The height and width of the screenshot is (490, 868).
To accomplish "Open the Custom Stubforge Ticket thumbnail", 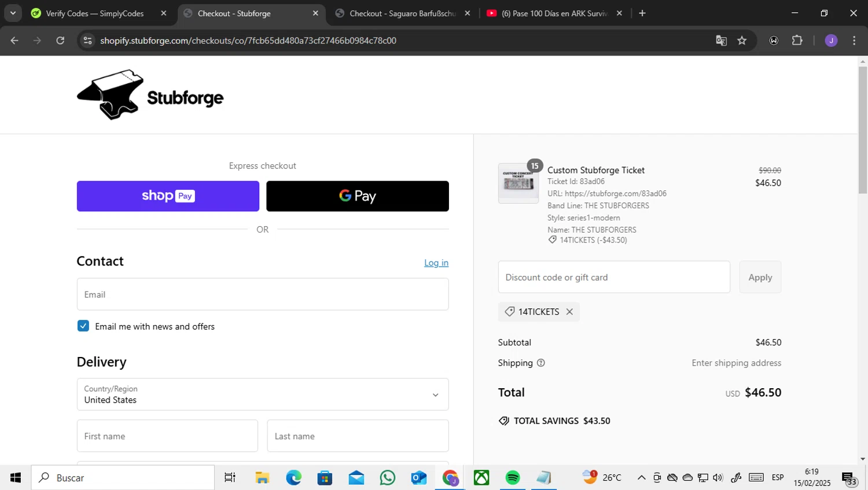I will coord(518,183).
